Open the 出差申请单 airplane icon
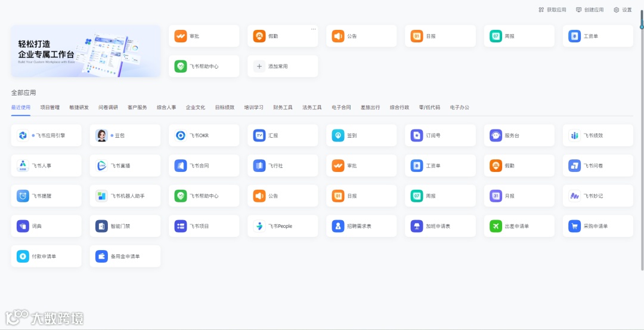 [496, 226]
